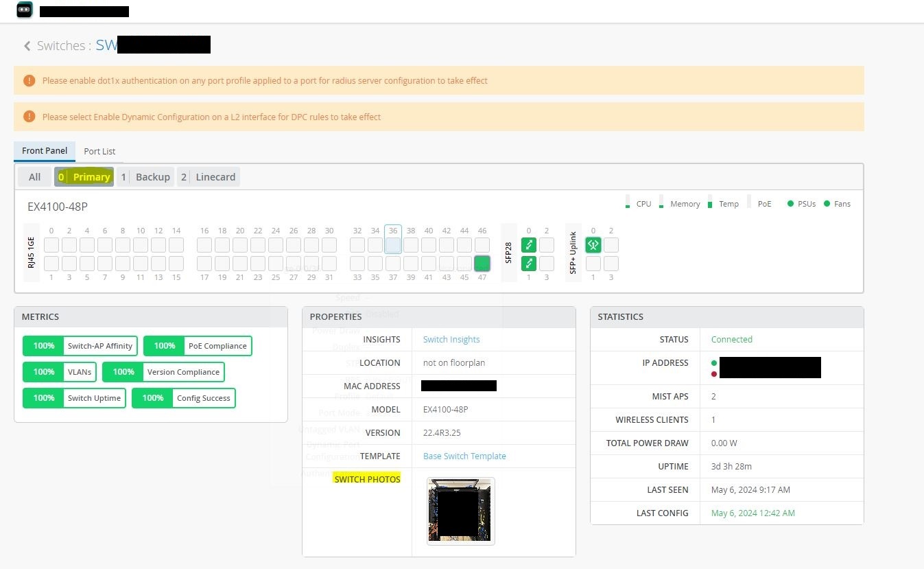Open Switch Insights
This screenshot has width=924, height=569.
[x=451, y=339]
